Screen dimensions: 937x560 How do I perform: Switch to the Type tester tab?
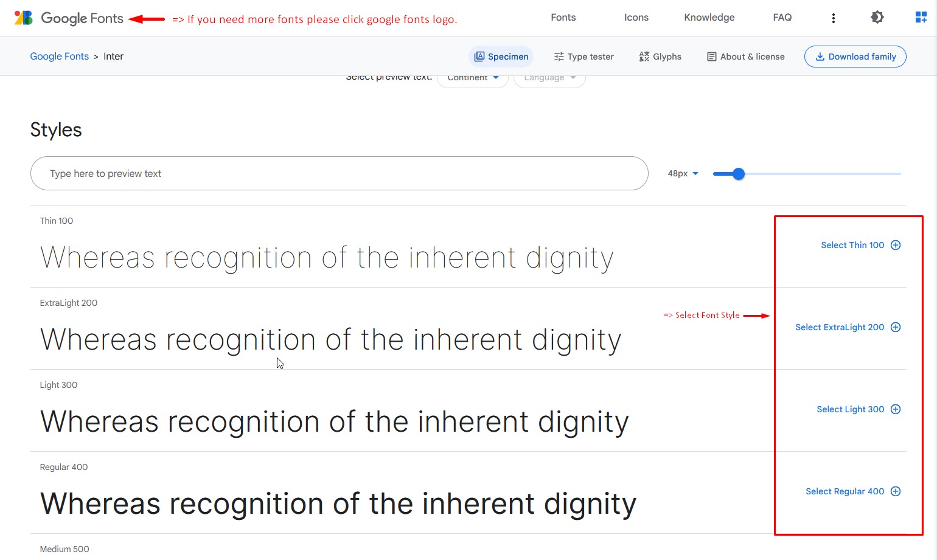583,57
